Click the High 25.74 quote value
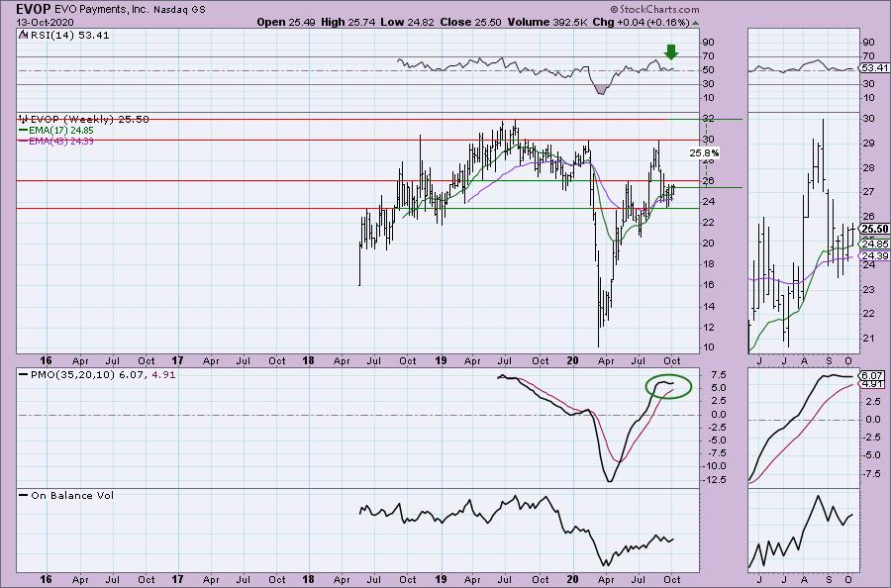Screen dimensions: 891x588 pos(347,22)
